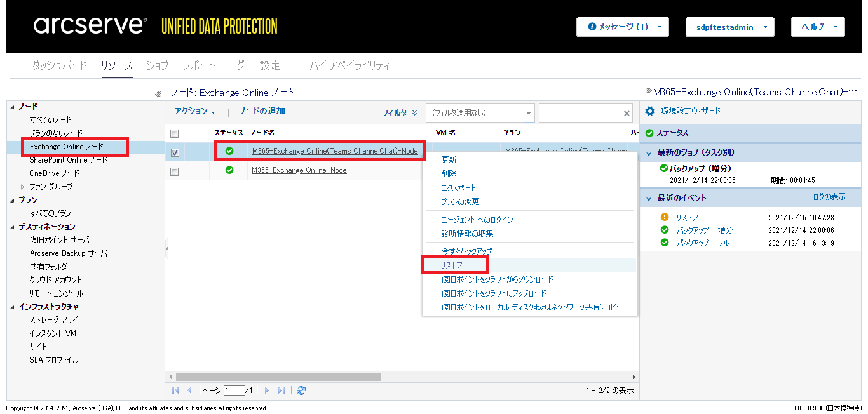Go to first page icon

tap(176, 391)
